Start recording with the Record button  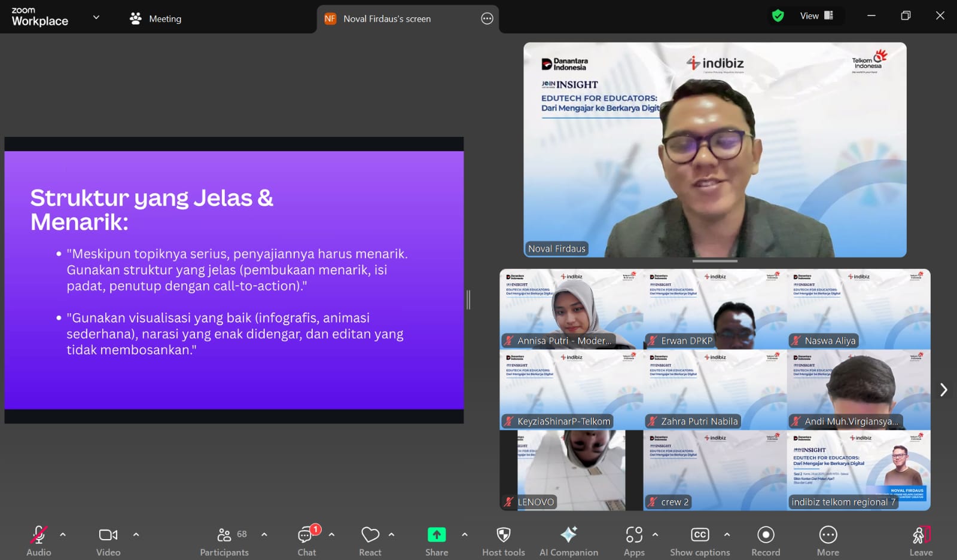tap(766, 541)
